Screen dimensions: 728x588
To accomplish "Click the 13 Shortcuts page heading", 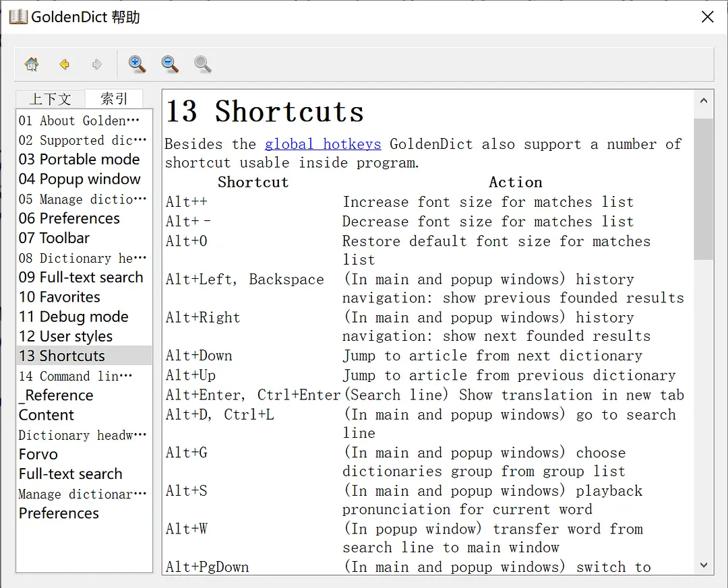I will coord(265,112).
